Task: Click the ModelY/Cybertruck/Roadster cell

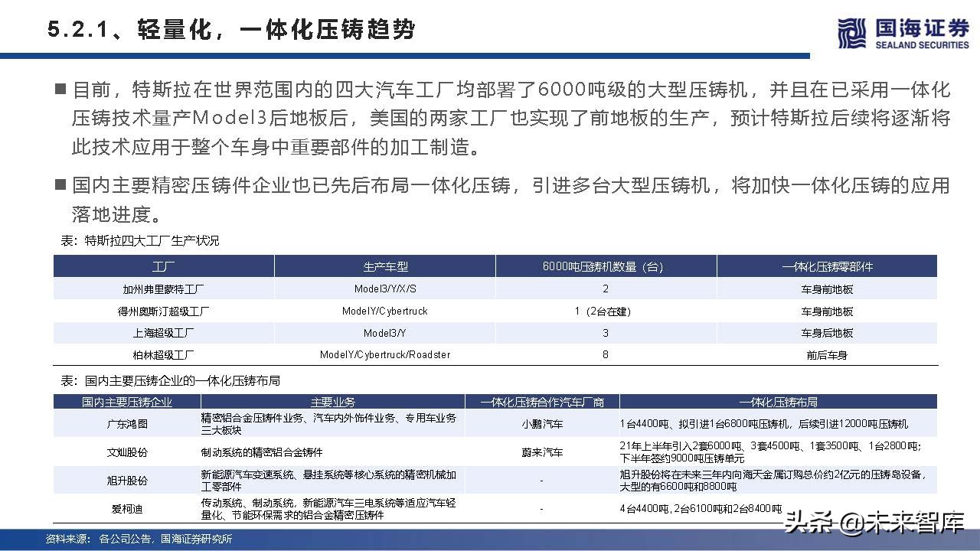Action: pos(385,355)
